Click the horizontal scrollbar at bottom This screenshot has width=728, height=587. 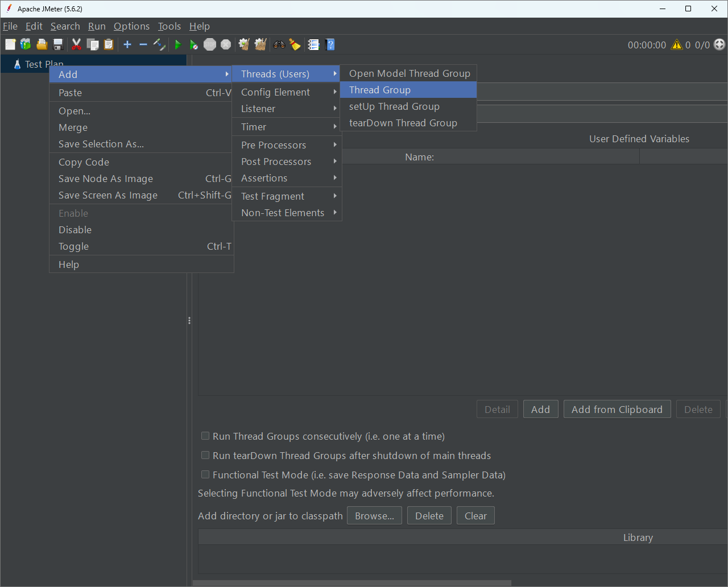351,582
